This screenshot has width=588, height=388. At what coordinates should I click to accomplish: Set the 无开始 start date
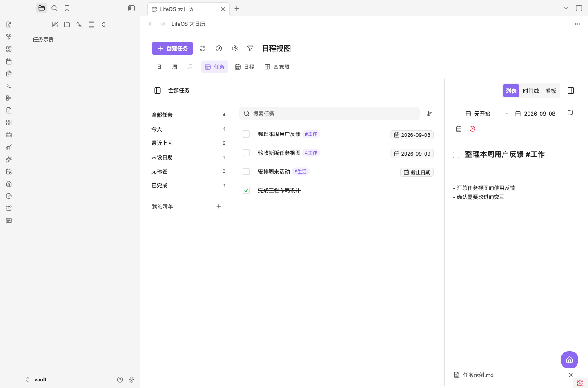pyautogui.click(x=478, y=114)
